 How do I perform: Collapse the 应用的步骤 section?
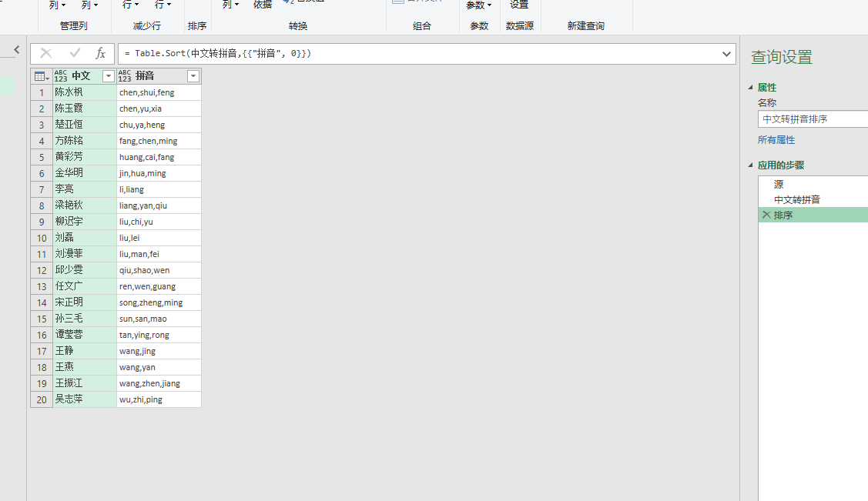click(x=751, y=164)
